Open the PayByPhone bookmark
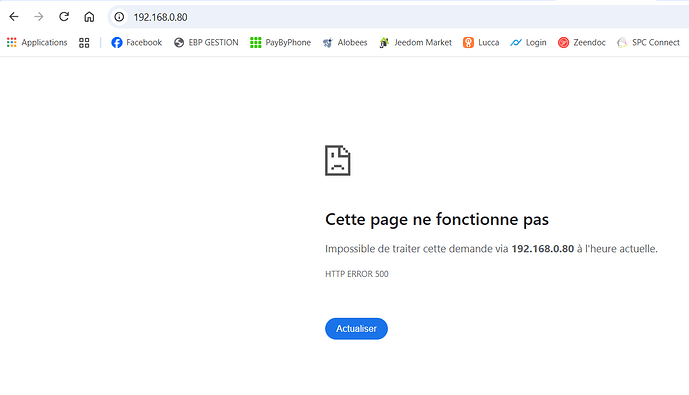 click(280, 43)
